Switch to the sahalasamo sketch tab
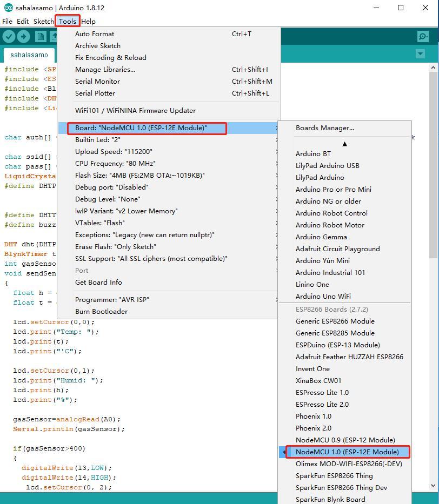 [x=29, y=55]
